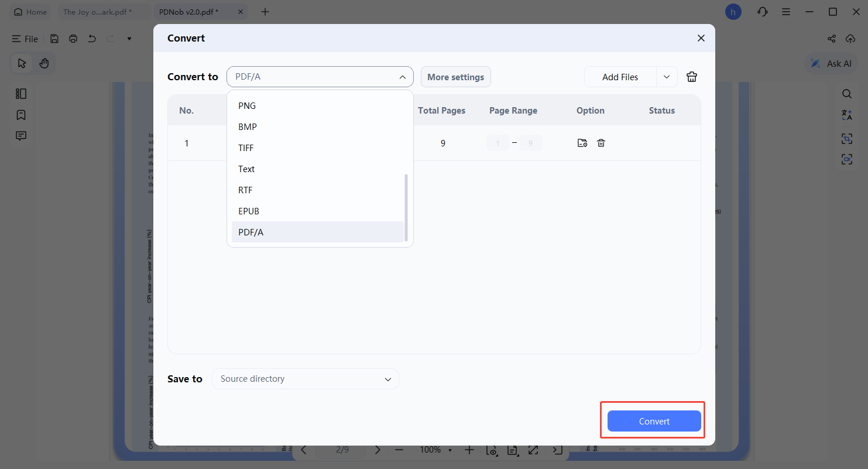Open the bookmarks panel
The image size is (868, 469).
(21, 115)
